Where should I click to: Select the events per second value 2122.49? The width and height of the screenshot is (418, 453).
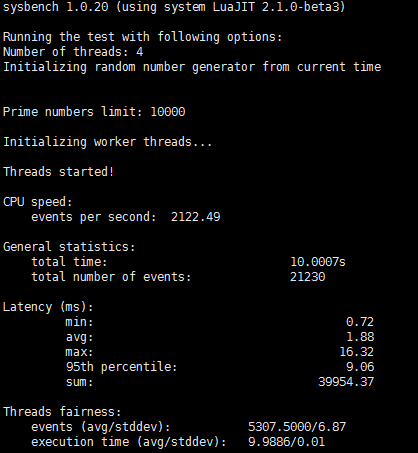point(196,217)
